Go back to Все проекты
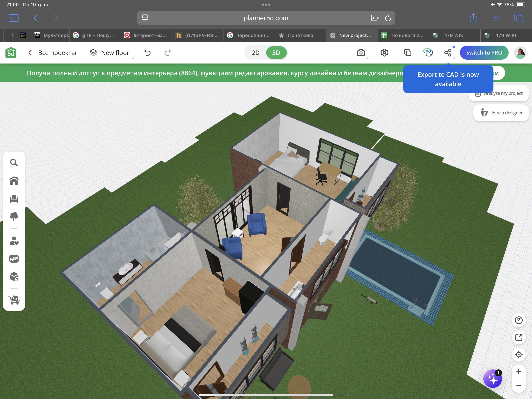Screen dimensions: 532x399 pyautogui.click(x=52, y=53)
